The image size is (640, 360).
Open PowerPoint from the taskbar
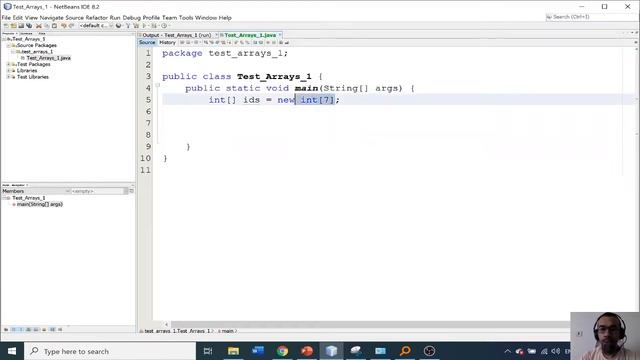(307, 351)
